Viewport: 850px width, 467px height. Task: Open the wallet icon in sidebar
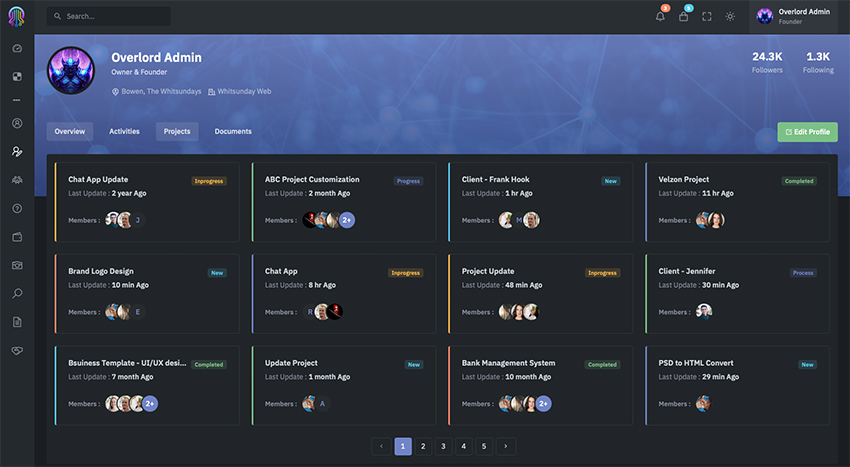click(17, 237)
